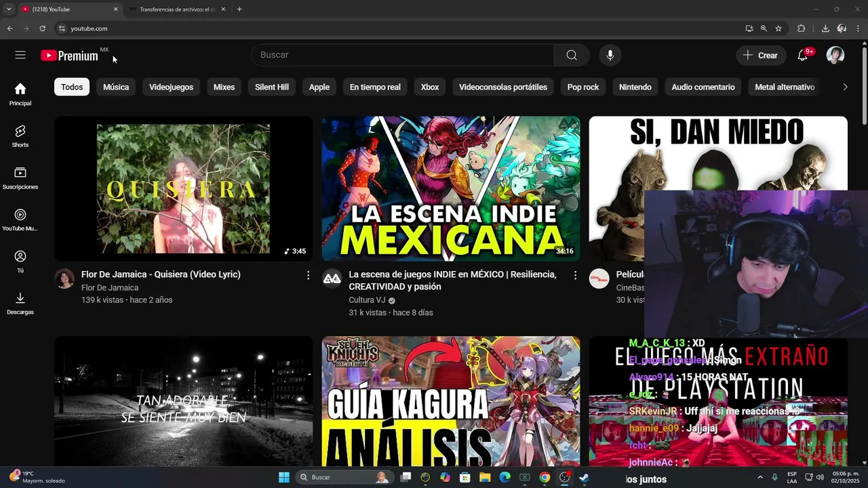Open Cultura VJ channel name link
This screenshot has height=488, width=868.
coord(367,300)
